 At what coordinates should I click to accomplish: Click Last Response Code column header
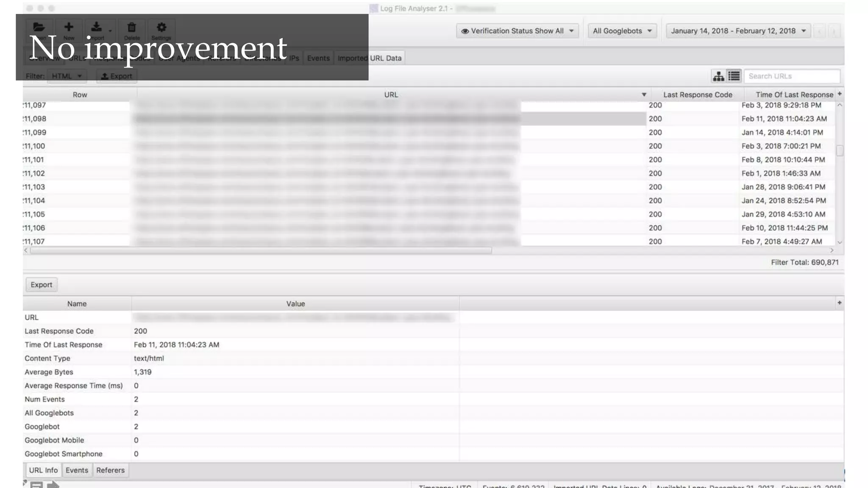tap(697, 95)
